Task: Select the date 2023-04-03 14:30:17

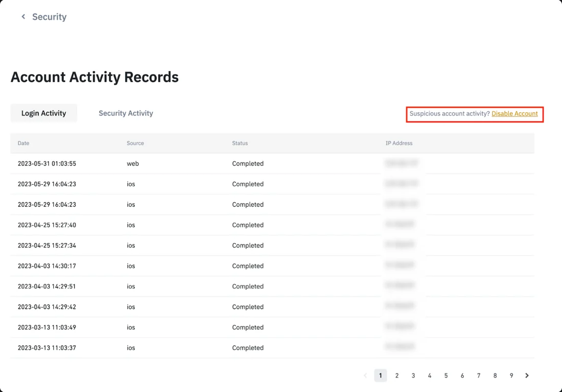Action: pos(47,266)
